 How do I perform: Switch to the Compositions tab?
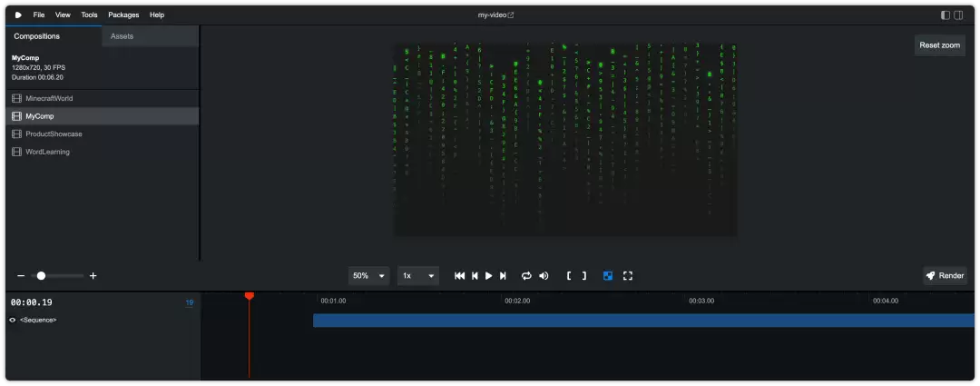pos(54,36)
